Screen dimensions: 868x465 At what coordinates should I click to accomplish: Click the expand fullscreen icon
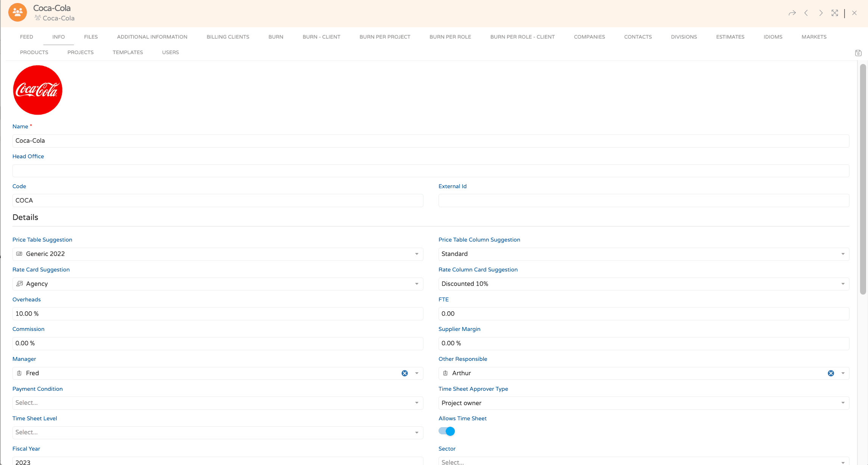coord(835,13)
